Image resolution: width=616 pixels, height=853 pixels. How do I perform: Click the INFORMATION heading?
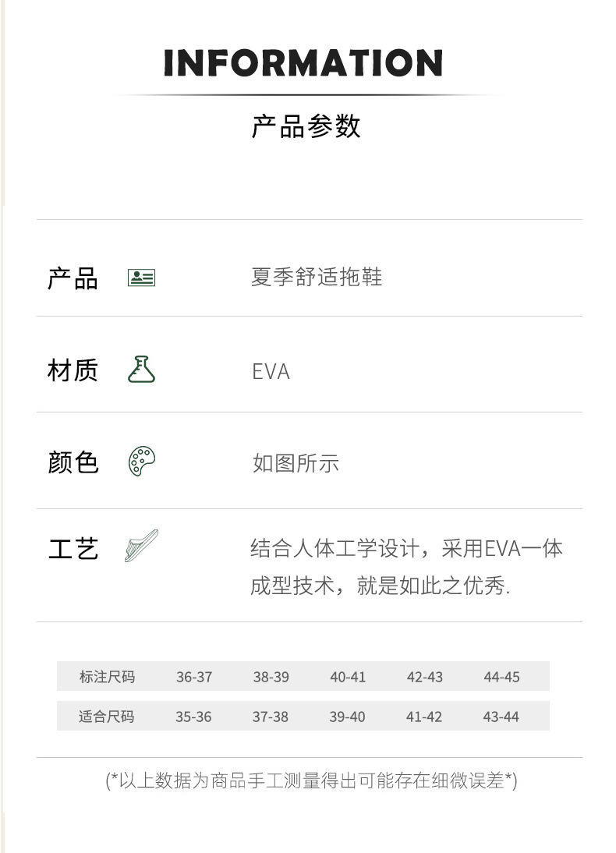pos(303,63)
